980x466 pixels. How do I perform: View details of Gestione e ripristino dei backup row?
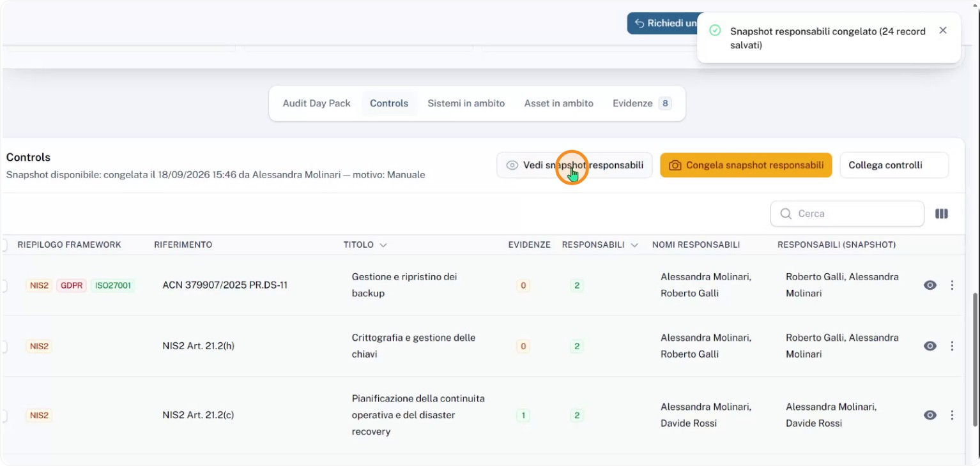(930, 285)
